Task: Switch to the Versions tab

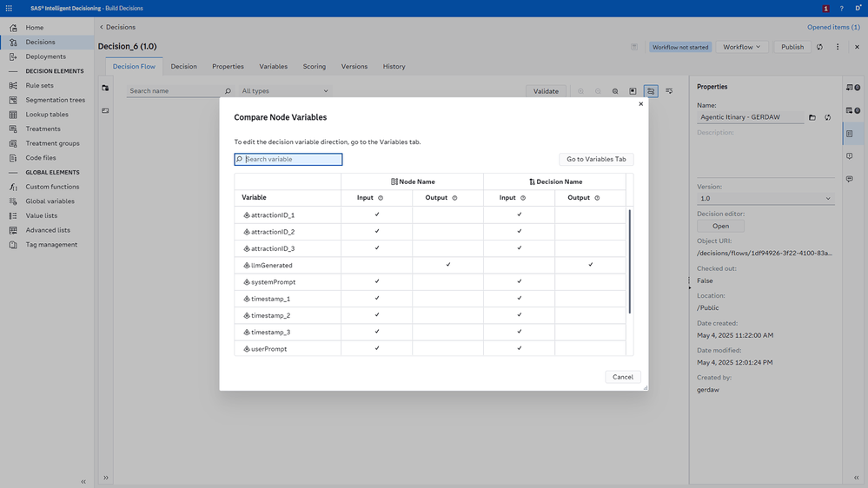Action: [354, 66]
